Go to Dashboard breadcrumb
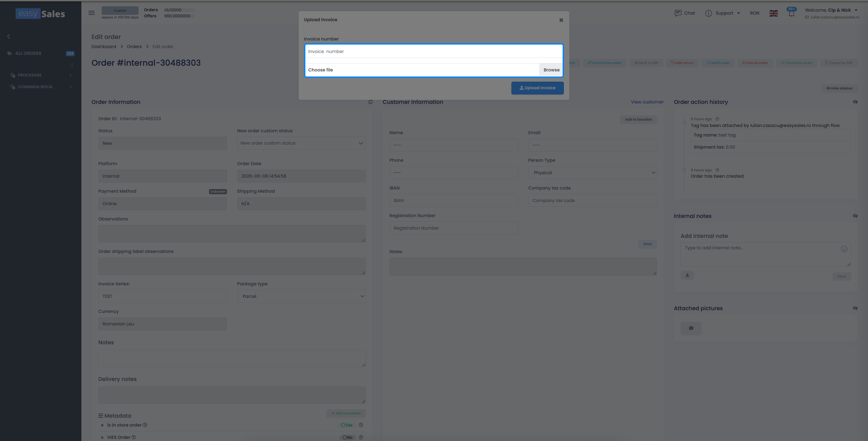This screenshot has height=441, width=868. 104,46
